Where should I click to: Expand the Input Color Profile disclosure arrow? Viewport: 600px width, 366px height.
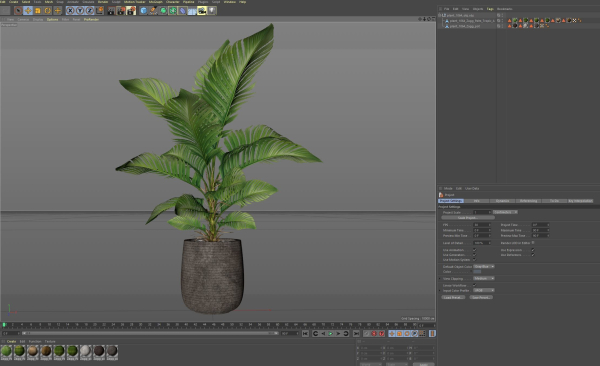[x=440, y=291]
